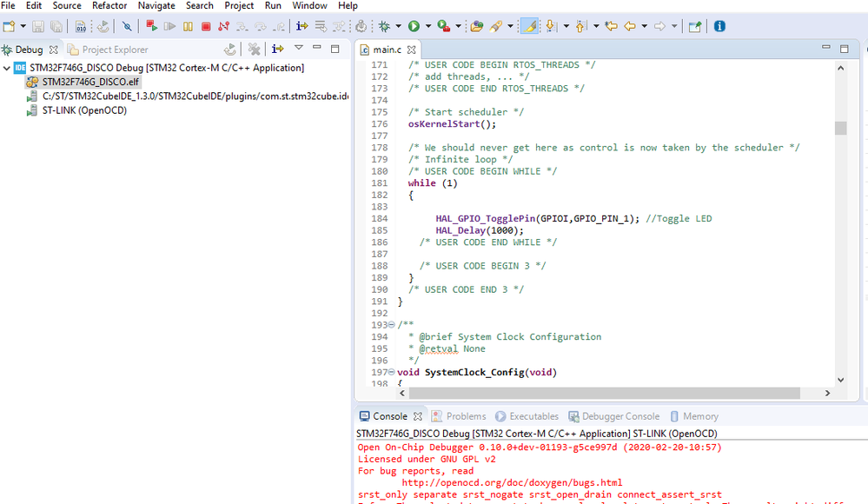Click the Search flashlight toolbar icon
Image resolution: width=868 pixels, height=504 pixels.
pyautogui.click(x=496, y=26)
